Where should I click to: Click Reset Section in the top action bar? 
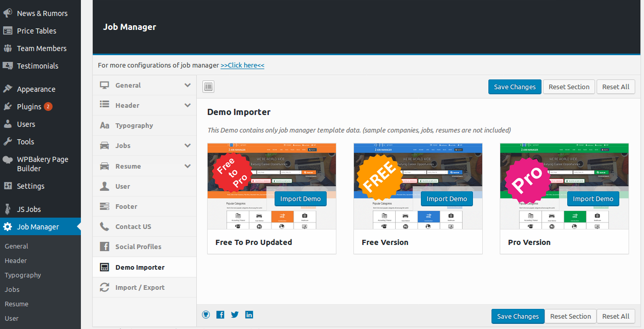pos(569,87)
